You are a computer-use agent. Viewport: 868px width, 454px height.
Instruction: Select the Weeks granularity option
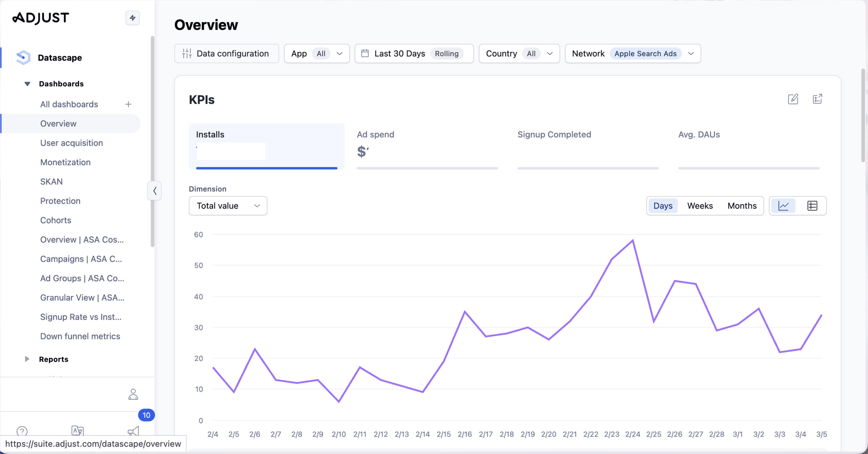(700, 206)
